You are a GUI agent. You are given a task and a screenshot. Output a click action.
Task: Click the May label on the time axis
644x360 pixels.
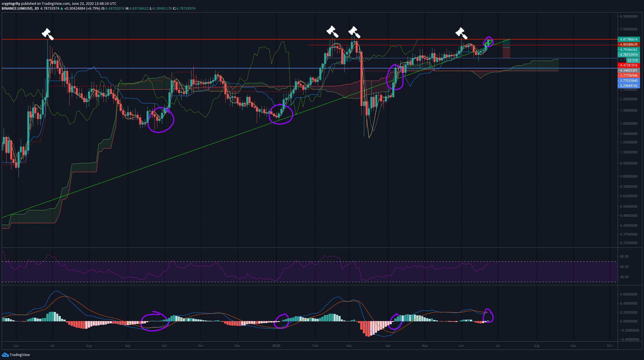(425, 346)
